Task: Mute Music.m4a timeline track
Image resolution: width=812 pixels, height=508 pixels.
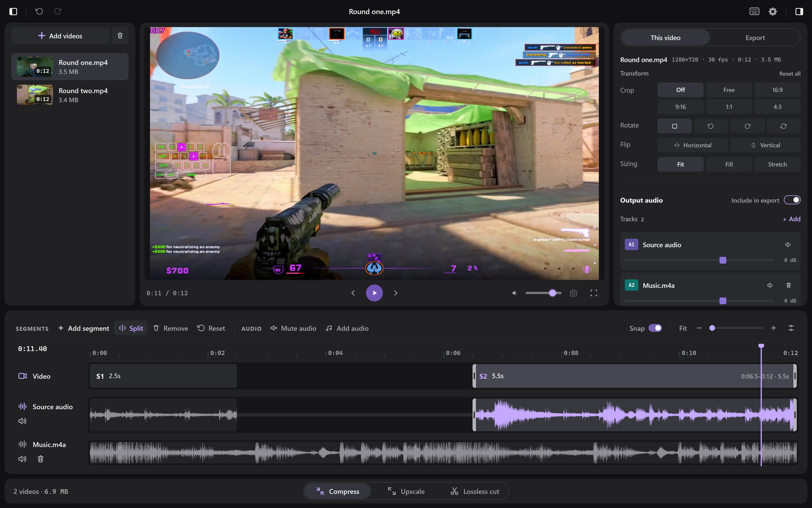Action: (23, 459)
